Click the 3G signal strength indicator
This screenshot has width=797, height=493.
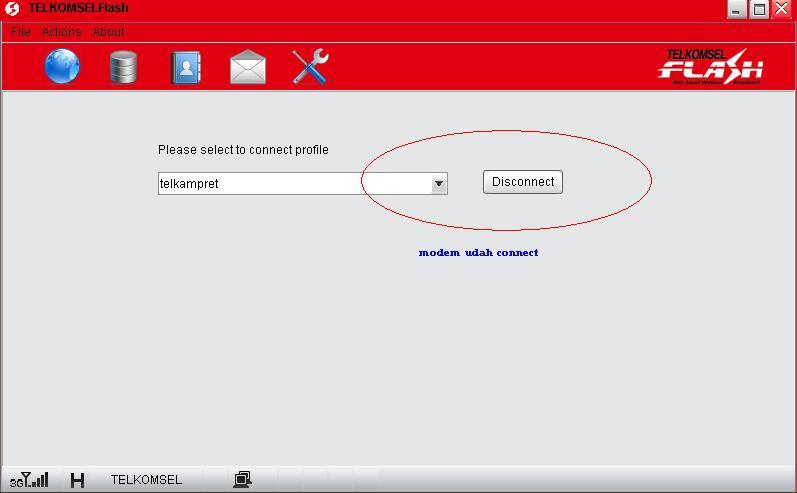[29, 480]
